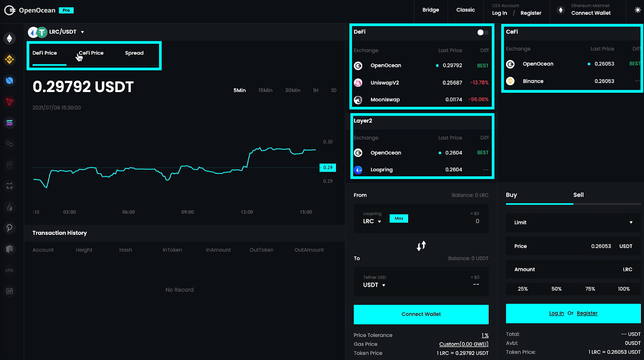Click OpenOcean icon in Layer2 list
The image size is (644, 360).
click(358, 153)
